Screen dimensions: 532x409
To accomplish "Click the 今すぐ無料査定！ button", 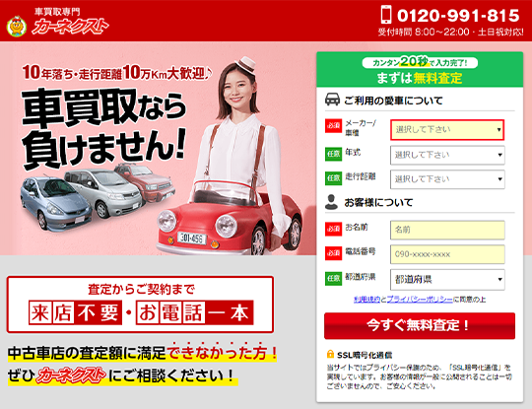I will [x=420, y=325].
